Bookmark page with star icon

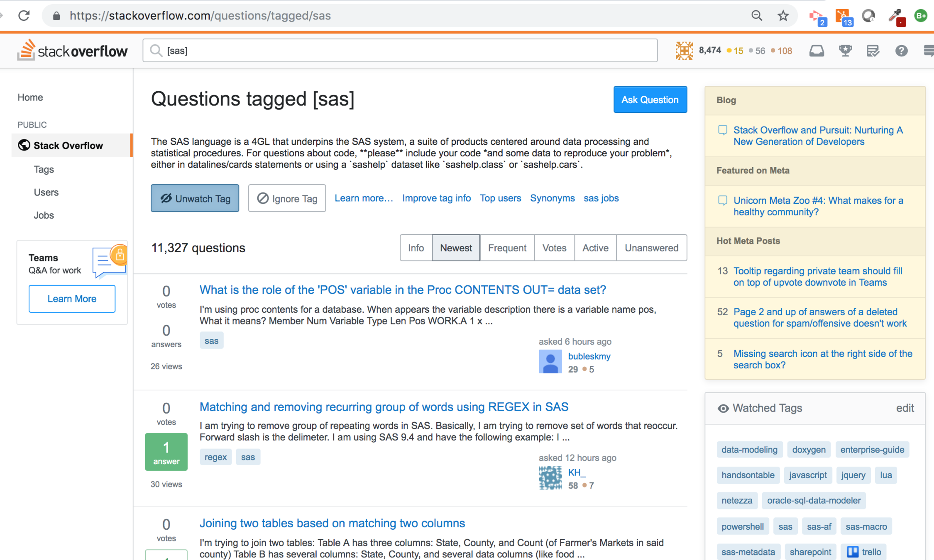point(783,16)
